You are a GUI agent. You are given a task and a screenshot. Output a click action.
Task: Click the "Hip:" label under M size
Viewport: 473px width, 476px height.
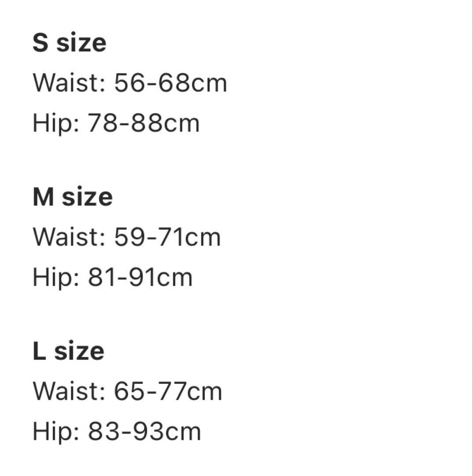tap(55, 278)
